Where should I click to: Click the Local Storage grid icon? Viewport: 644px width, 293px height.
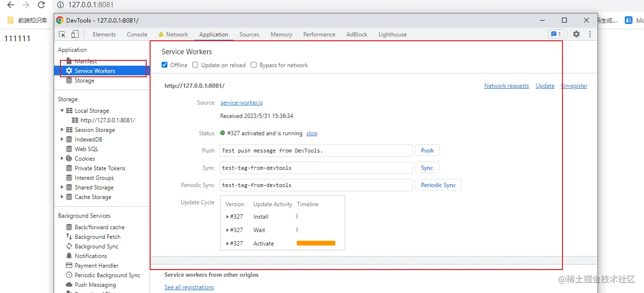(69, 110)
